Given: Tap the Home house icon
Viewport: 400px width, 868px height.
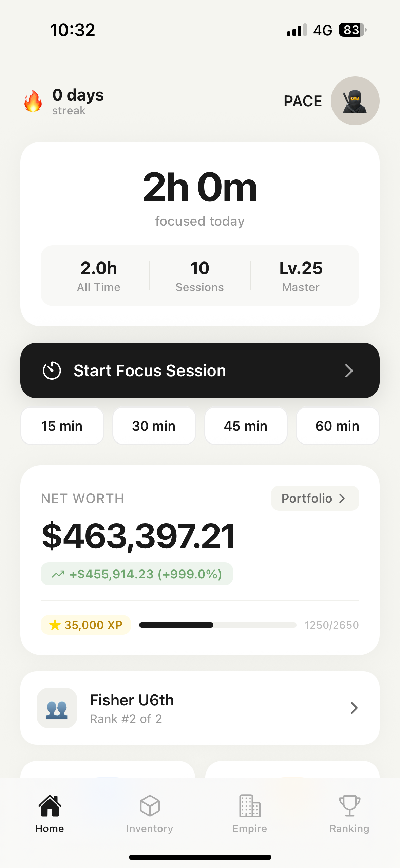Looking at the screenshot, I should (x=50, y=806).
